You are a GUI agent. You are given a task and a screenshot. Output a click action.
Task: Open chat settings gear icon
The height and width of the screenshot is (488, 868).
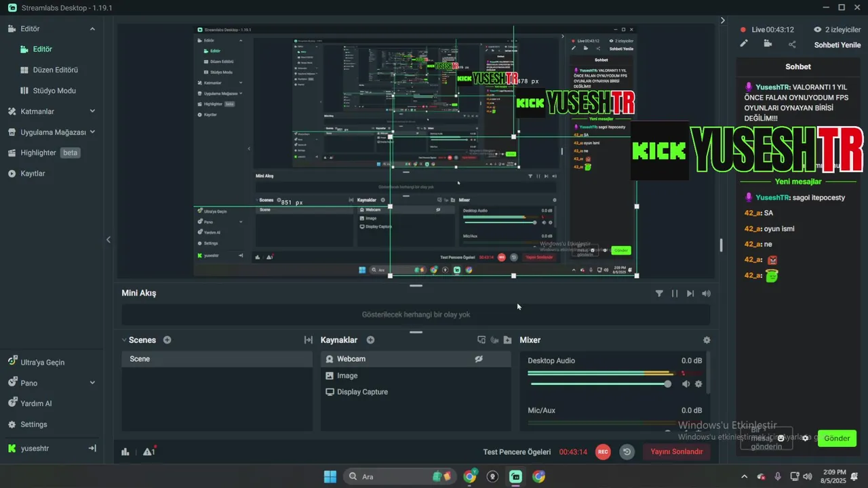pos(806,438)
